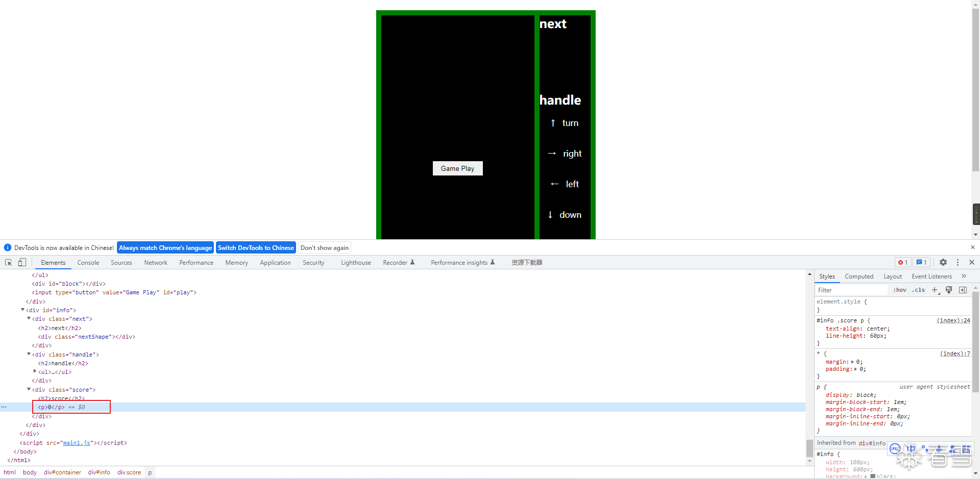Expand the margin shorthand property

[x=852, y=362]
